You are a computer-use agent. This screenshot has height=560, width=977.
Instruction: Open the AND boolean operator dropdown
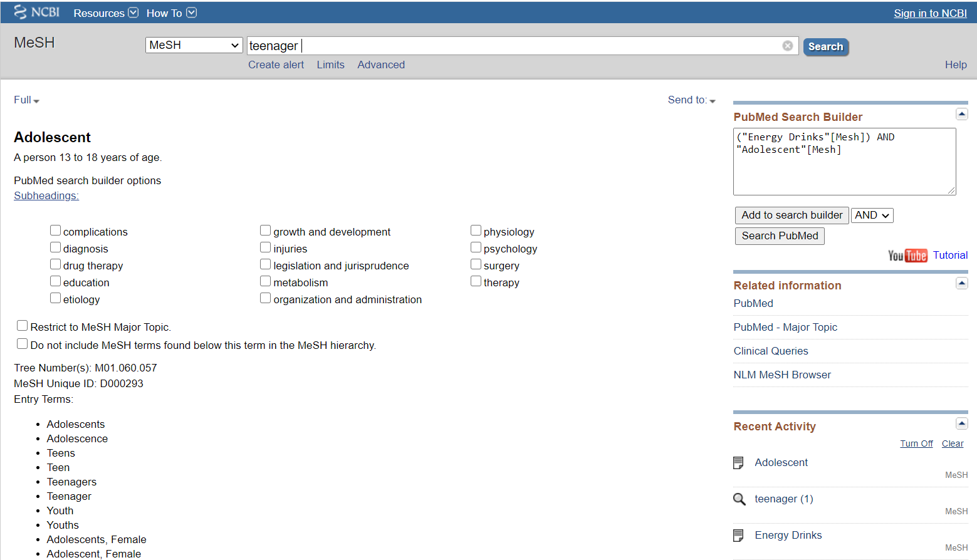(x=872, y=215)
